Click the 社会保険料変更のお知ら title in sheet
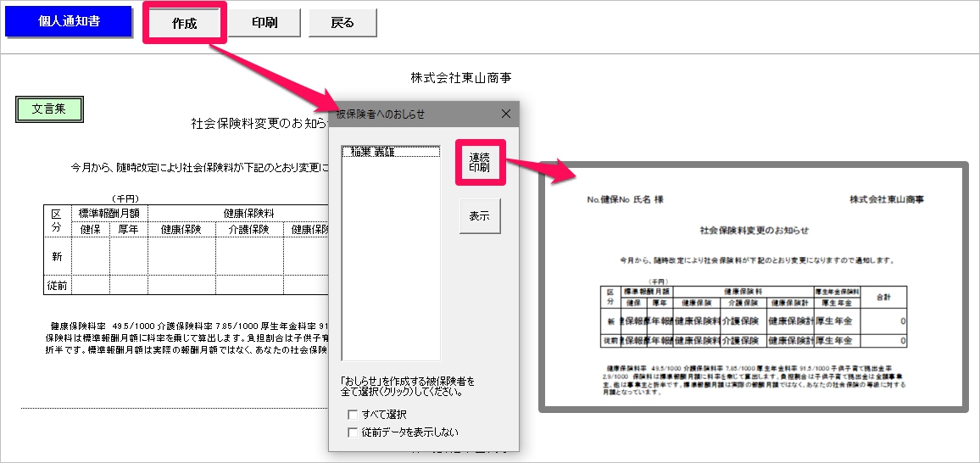980x463 pixels. coord(260,123)
